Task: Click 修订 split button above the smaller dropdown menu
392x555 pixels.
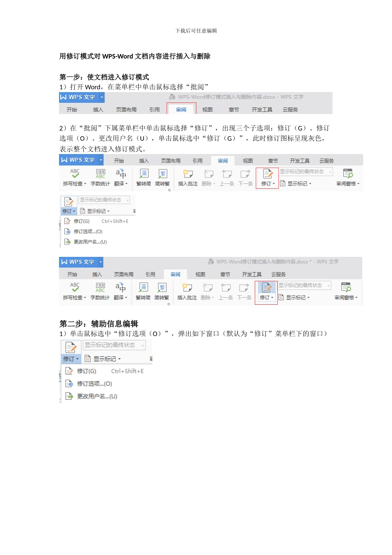Action: click(69, 206)
